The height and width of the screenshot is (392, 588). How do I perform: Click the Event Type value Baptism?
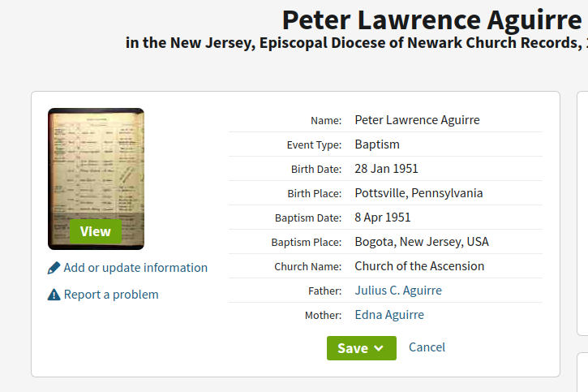point(377,144)
